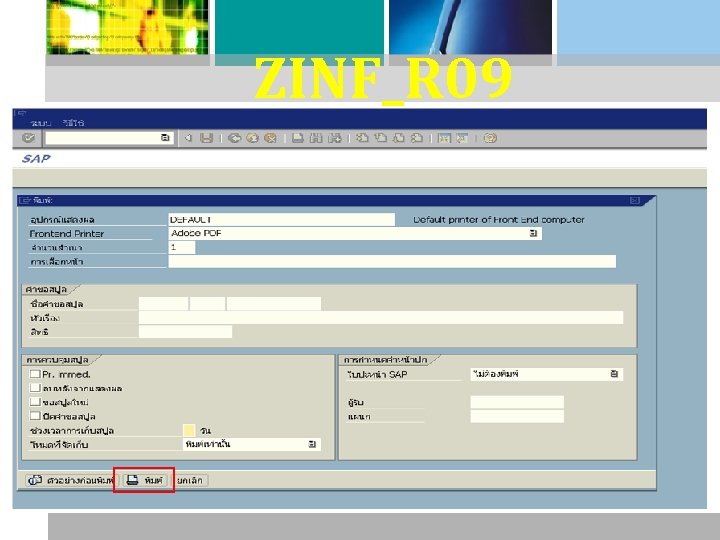
Task: Go to the next page icon
Action: [399, 138]
